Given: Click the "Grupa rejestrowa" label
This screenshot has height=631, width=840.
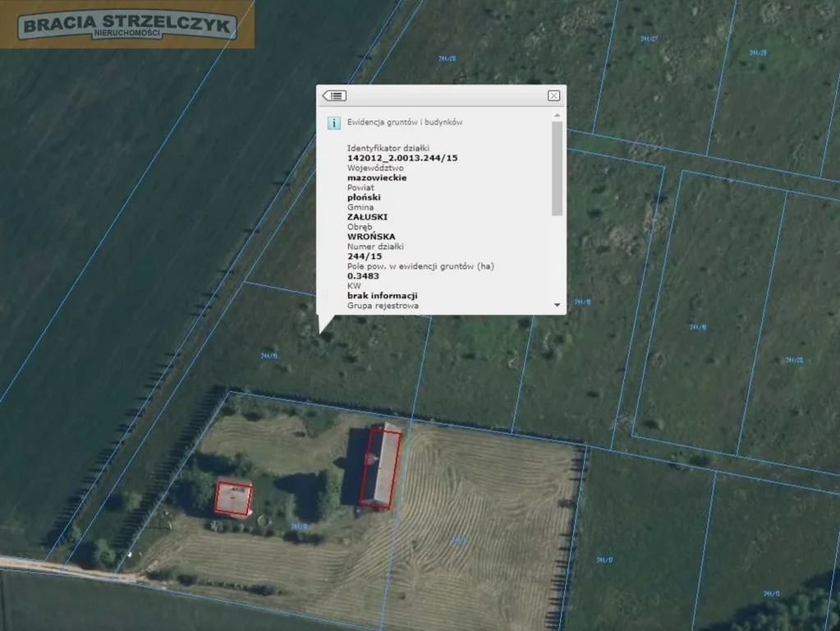Looking at the screenshot, I should pos(383,306).
